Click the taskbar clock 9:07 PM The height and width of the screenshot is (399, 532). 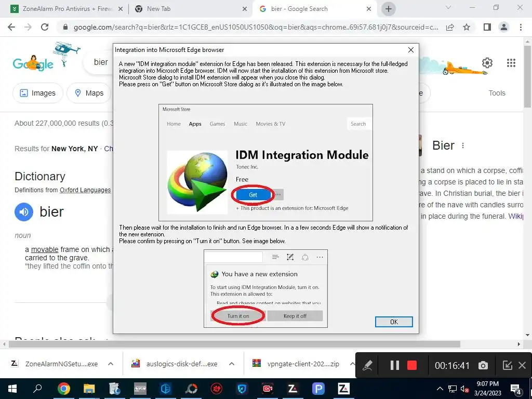(487, 384)
